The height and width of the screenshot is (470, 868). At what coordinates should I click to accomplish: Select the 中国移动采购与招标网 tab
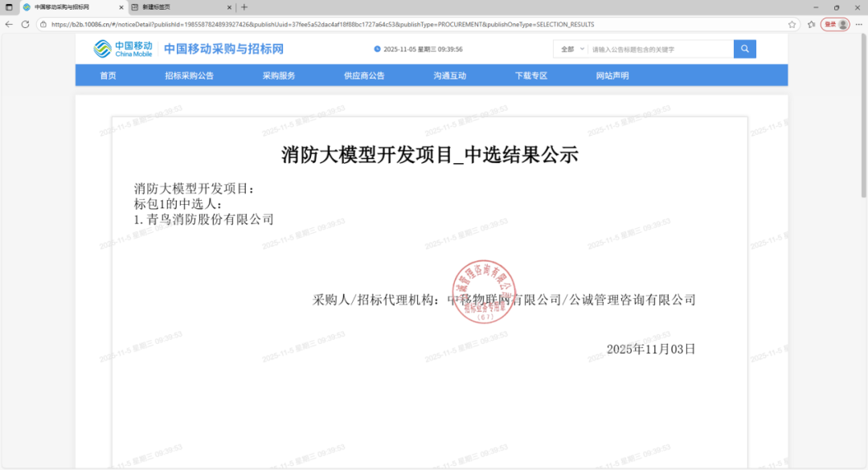point(74,7)
